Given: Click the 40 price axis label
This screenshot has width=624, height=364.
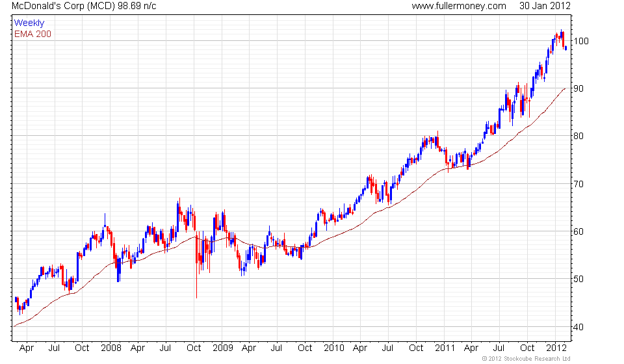Looking at the screenshot, I should (578, 327).
